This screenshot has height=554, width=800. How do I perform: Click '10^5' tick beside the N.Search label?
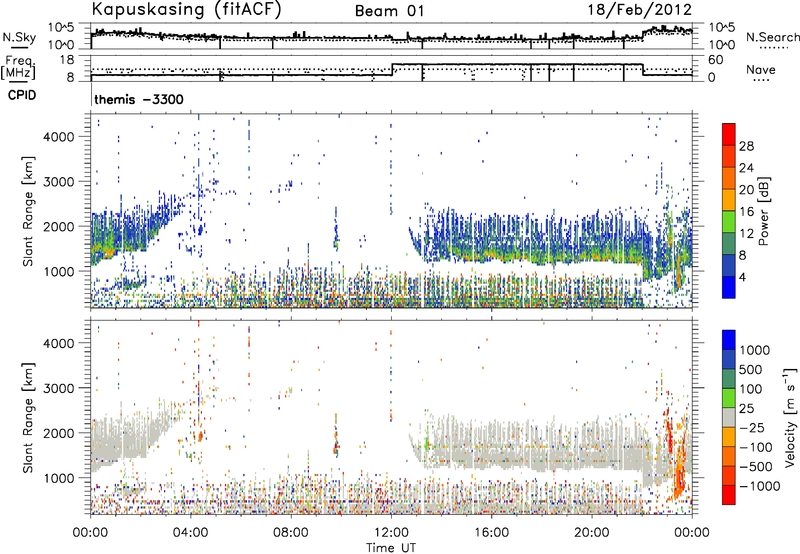[722, 28]
